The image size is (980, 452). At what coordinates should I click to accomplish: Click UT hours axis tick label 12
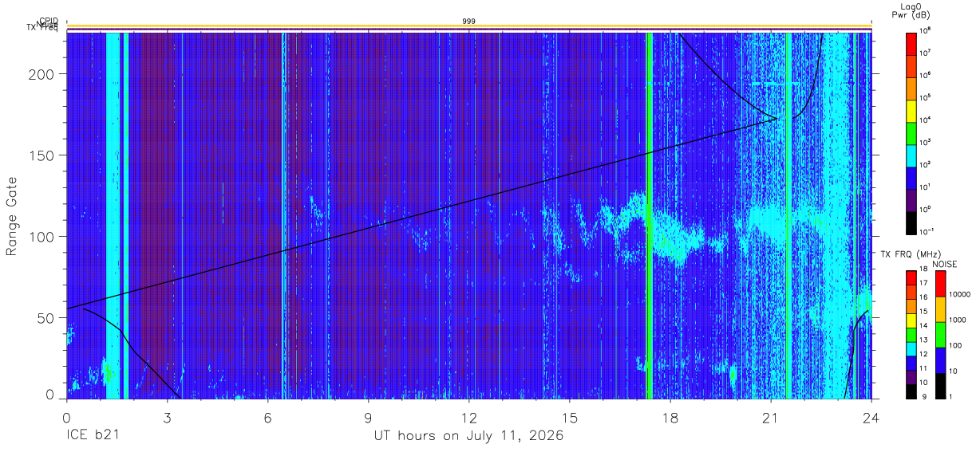[x=468, y=417]
